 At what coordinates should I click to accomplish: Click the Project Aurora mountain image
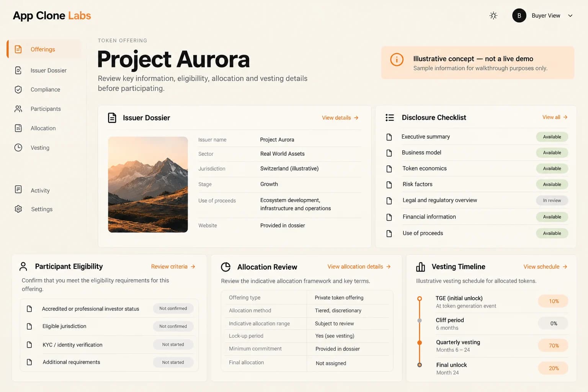(x=148, y=185)
